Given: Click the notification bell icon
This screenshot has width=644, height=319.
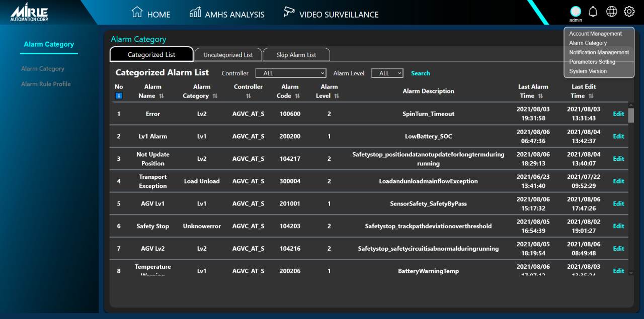Looking at the screenshot, I should (593, 12).
